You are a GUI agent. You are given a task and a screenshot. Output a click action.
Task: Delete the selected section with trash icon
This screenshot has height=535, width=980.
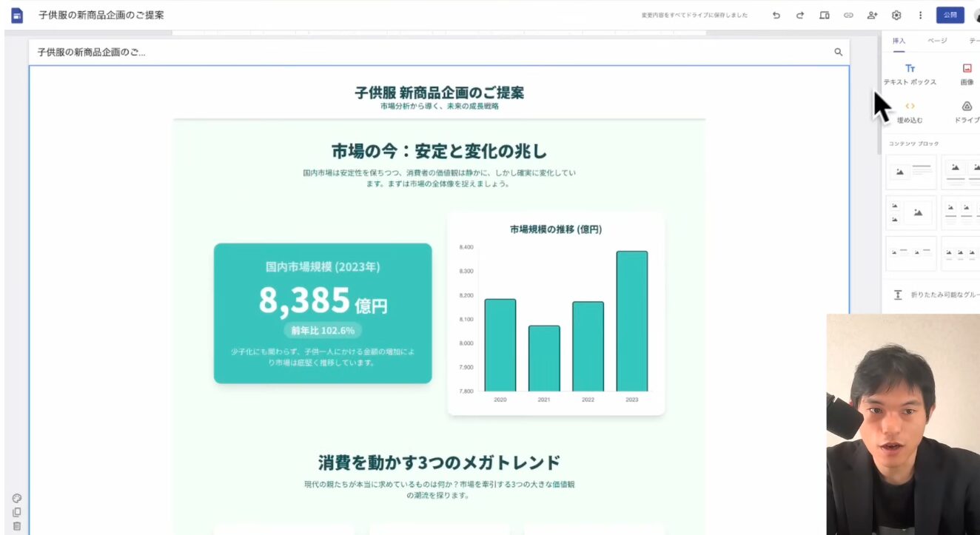pyautogui.click(x=17, y=526)
